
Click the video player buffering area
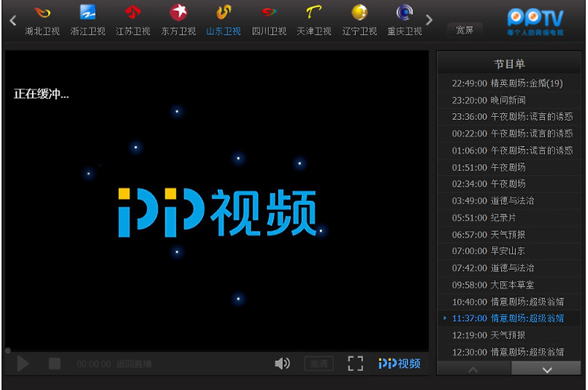(216, 200)
